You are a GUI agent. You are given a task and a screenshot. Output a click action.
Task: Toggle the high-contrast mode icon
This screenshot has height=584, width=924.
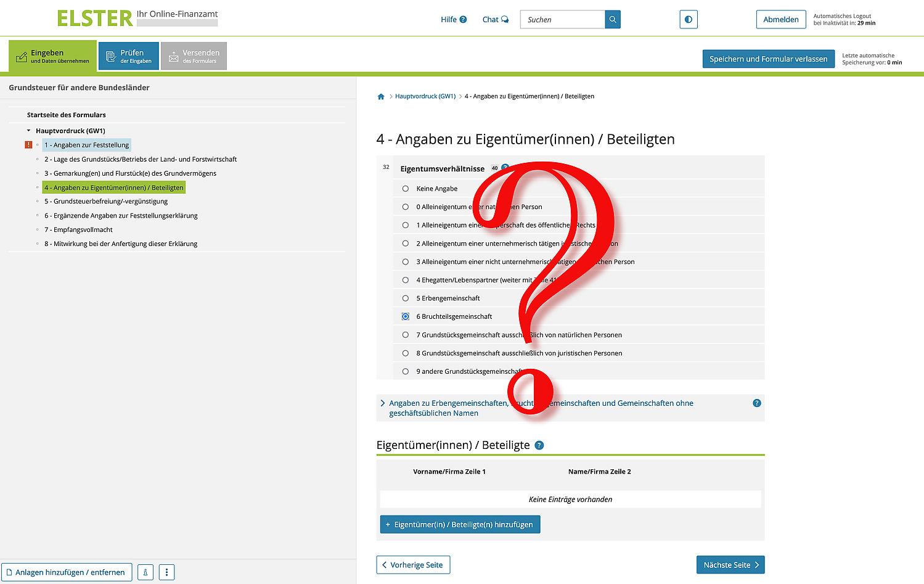(689, 20)
